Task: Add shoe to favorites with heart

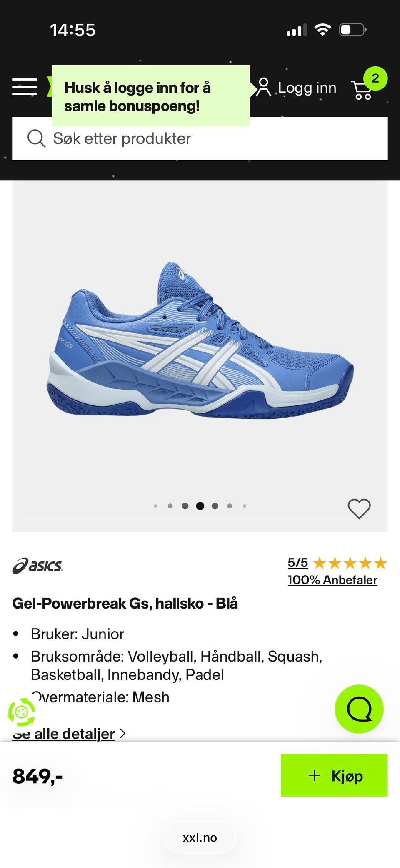Action: (x=359, y=509)
